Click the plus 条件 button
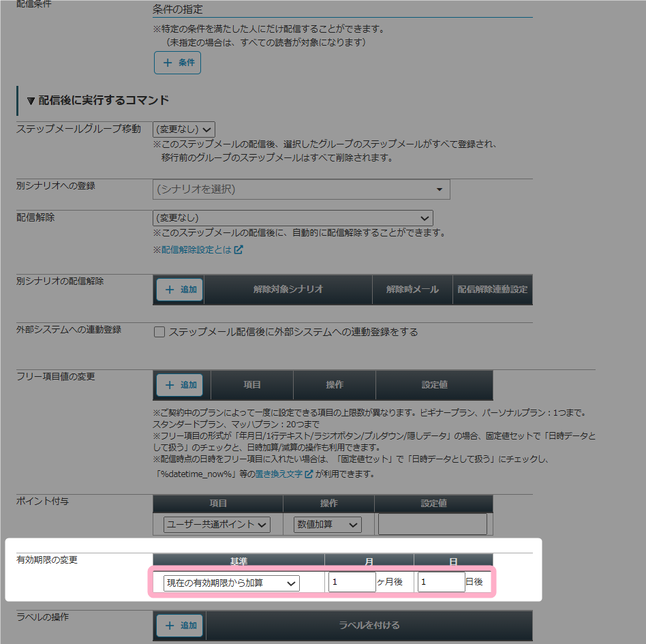The image size is (646, 644). (177, 63)
